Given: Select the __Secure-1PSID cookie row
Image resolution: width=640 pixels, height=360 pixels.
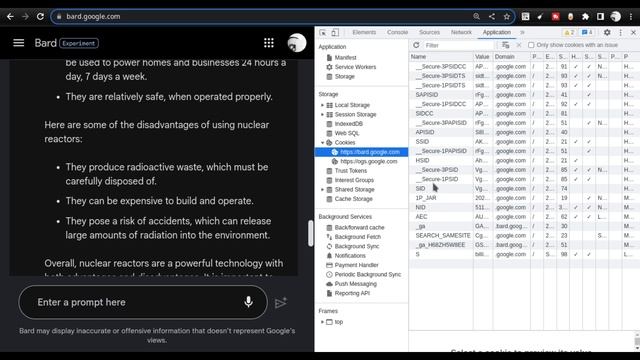Looking at the screenshot, I should (524, 179).
